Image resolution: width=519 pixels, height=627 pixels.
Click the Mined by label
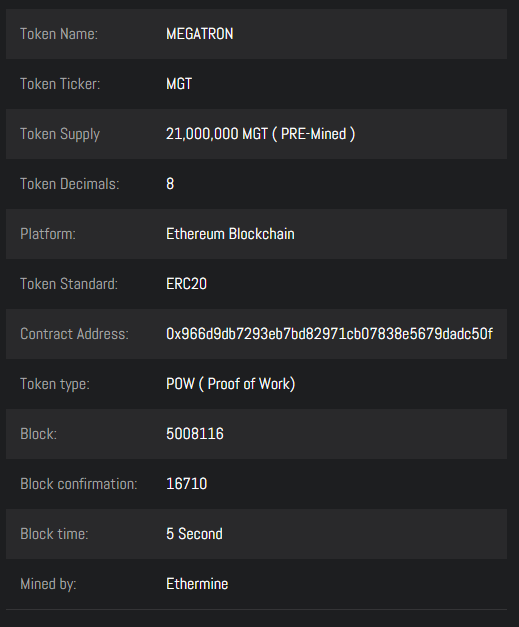pos(48,584)
